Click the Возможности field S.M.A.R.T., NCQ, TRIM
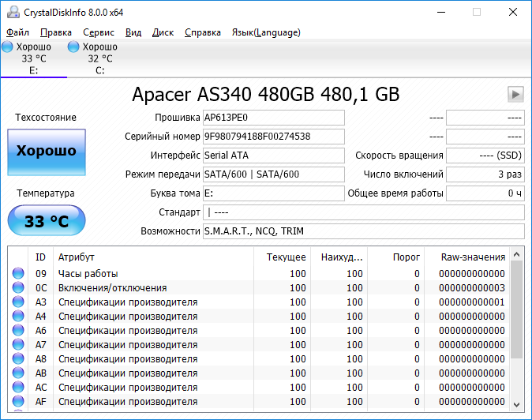Viewport: 532px width, 420px height. pos(364,232)
